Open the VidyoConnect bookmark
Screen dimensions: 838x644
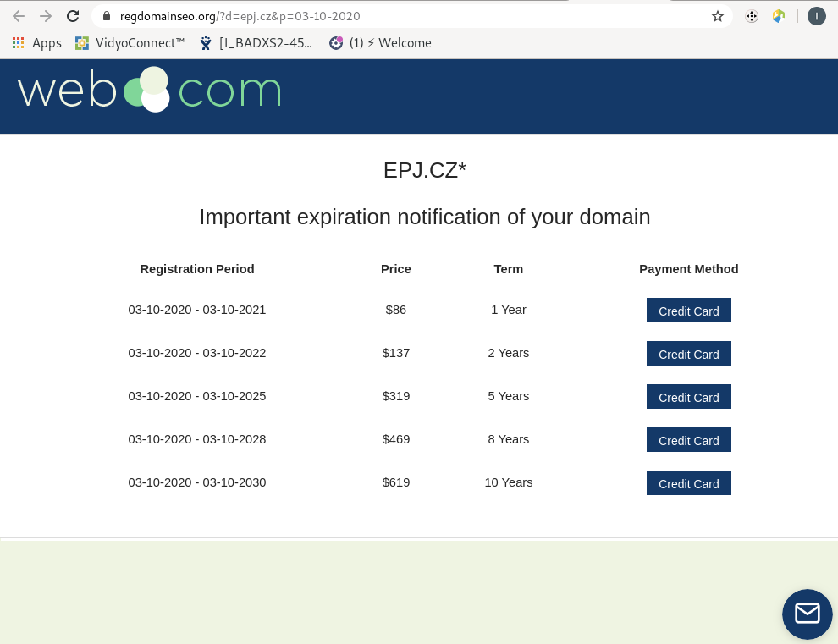pos(130,43)
